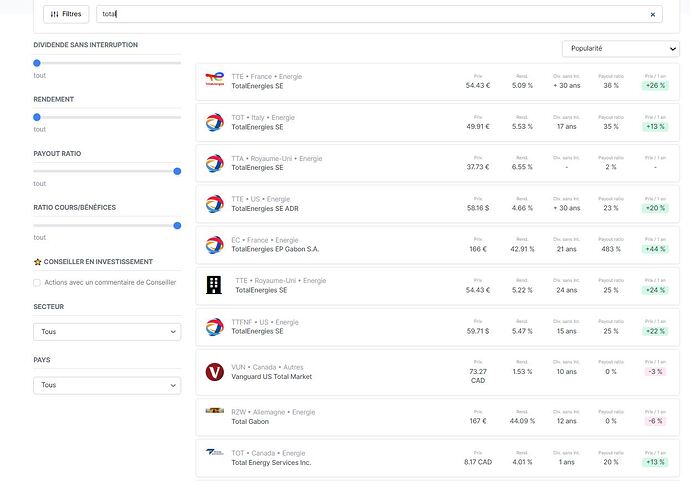Image resolution: width=690 pixels, height=481 pixels.
Task: Click the price '54.43 €' of TTE France
Action: (x=478, y=86)
